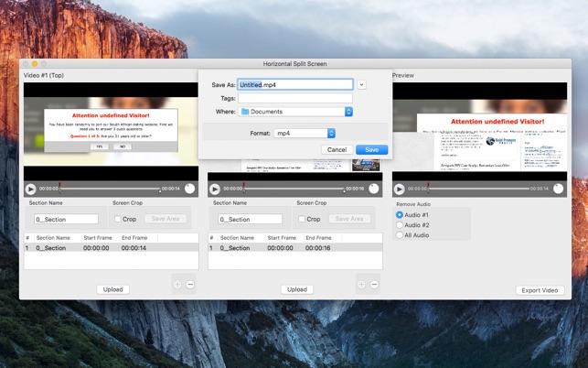Screen dimensions: 588x368
Task: Select the Audio #2 radio option
Action: pyautogui.click(x=400, y=224)
